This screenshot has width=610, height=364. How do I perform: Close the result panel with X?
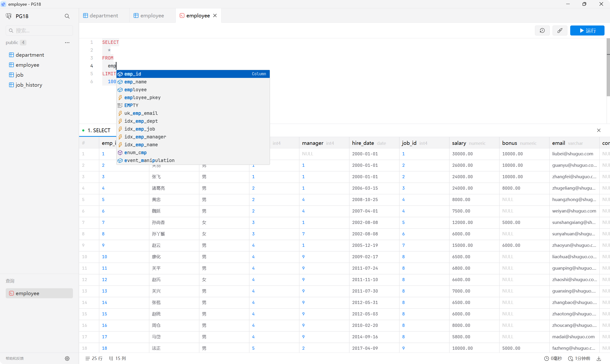(x=599, y=130)
